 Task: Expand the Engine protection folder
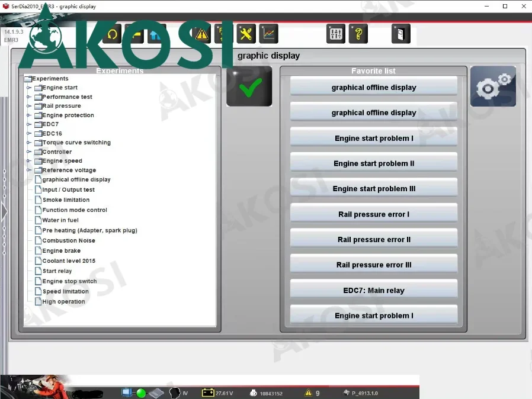click(x=29, y=115)
